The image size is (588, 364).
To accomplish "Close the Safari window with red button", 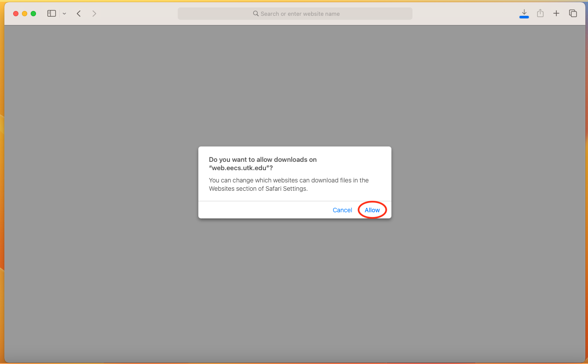I will 16,14.
